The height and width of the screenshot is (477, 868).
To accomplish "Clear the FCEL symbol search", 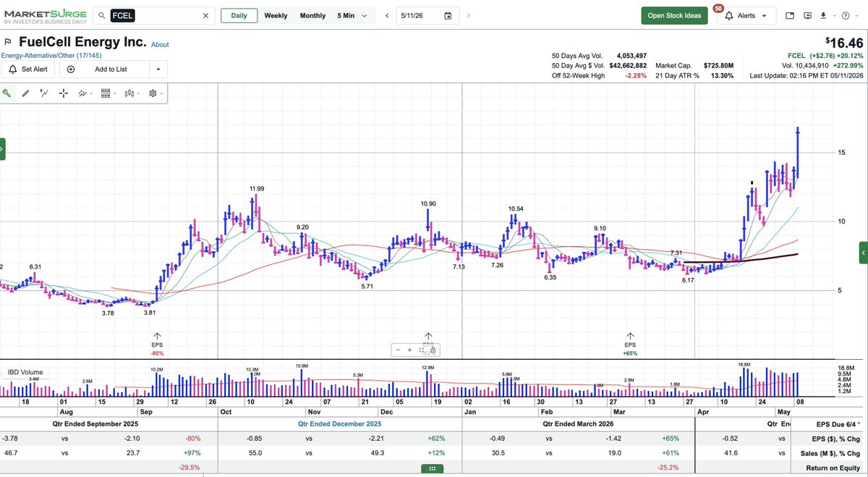I will [x=205, y=15].
